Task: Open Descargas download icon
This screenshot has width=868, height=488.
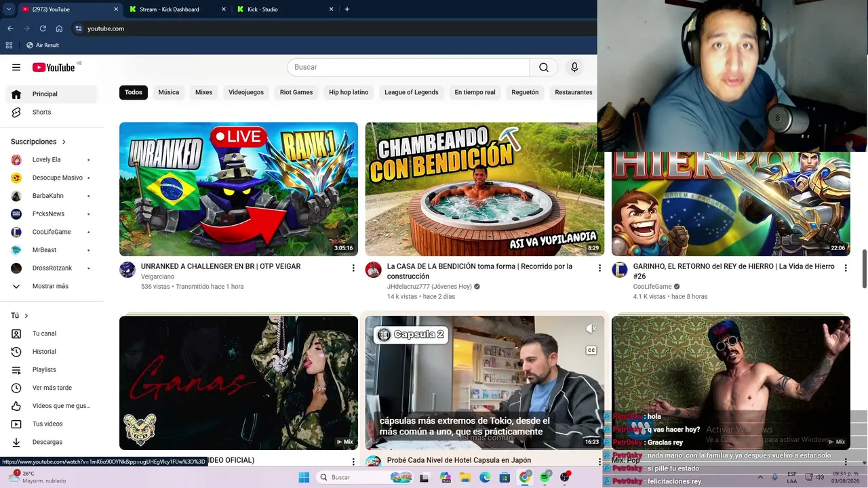Action: 16,442
